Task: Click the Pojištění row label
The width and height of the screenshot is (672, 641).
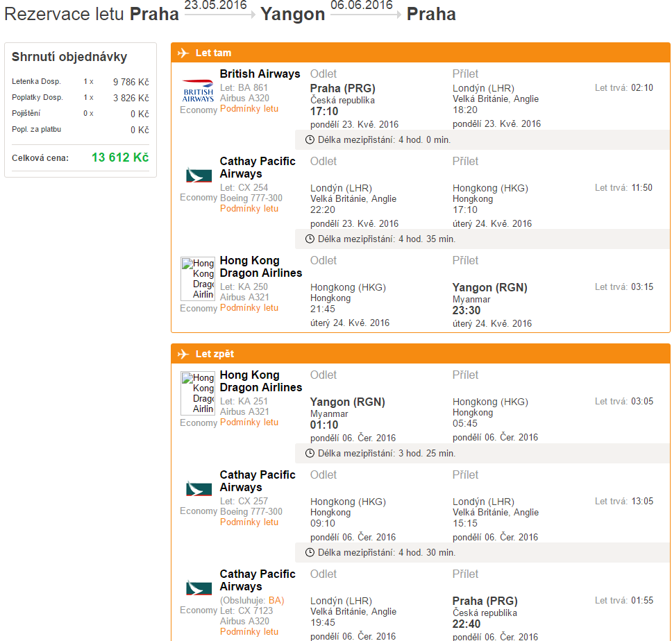Action: pos(26,114)
